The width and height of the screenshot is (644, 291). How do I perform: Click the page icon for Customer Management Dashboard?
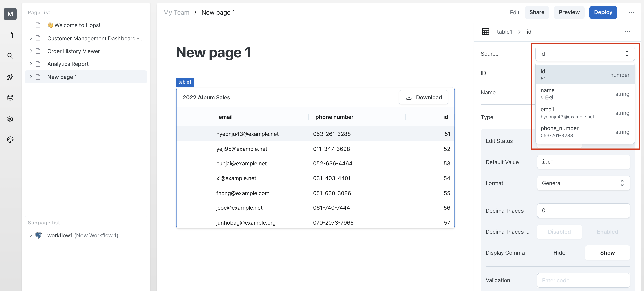pyautogui.click(x=38, y=38)
